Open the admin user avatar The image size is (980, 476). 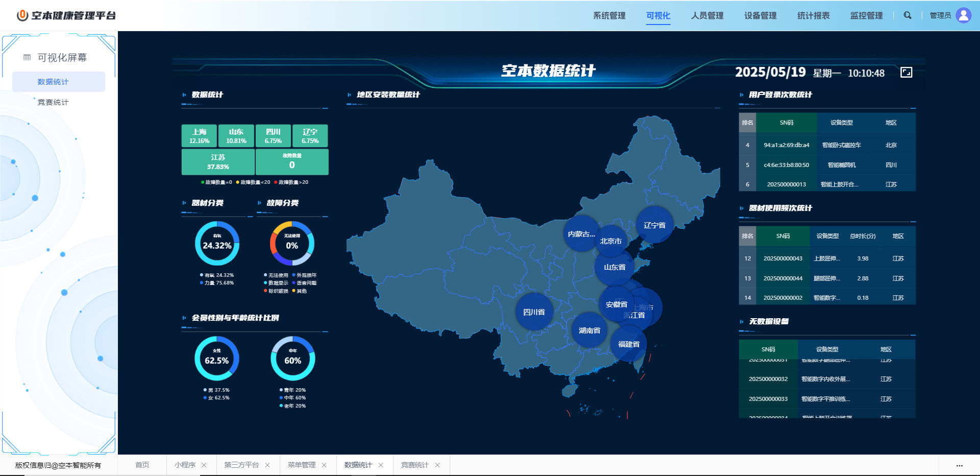point(963,15)
